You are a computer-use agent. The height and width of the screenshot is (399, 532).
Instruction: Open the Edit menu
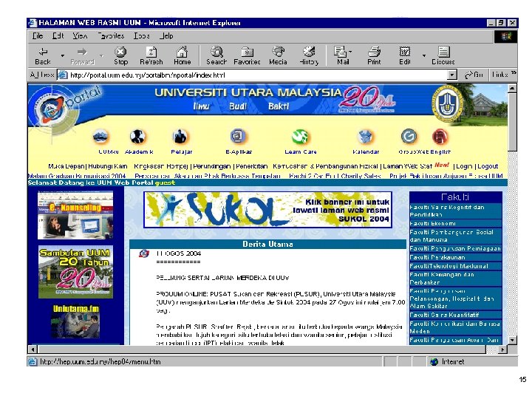tap(58, 35)
